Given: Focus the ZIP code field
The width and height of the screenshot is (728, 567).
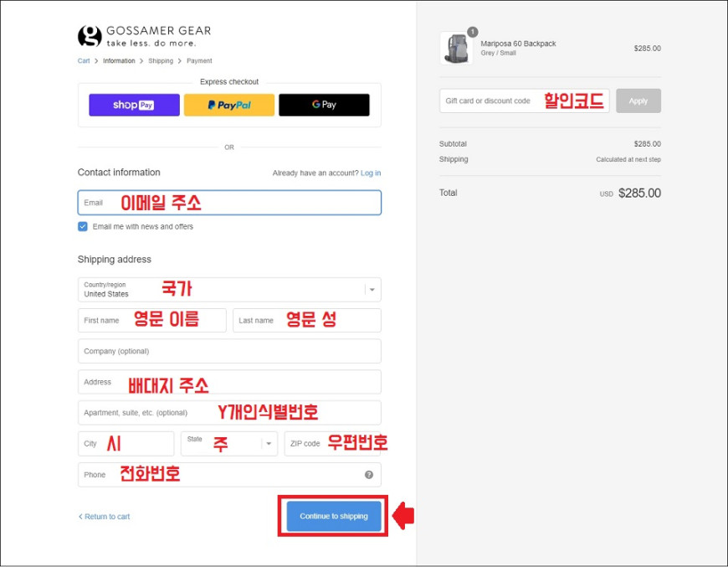Looking at the screenshot, I should click(x=332, y=443).
